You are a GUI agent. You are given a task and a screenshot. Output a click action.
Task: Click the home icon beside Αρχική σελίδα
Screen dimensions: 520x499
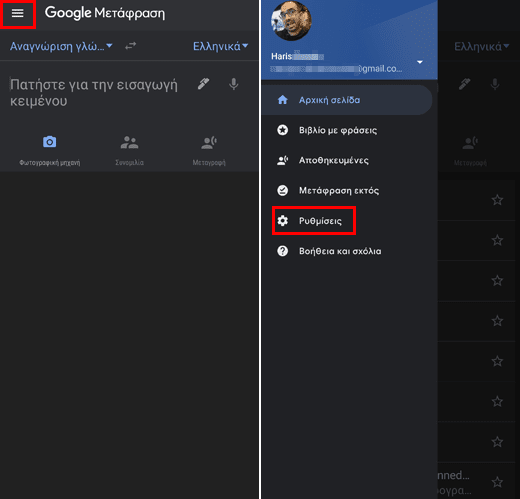283,100
